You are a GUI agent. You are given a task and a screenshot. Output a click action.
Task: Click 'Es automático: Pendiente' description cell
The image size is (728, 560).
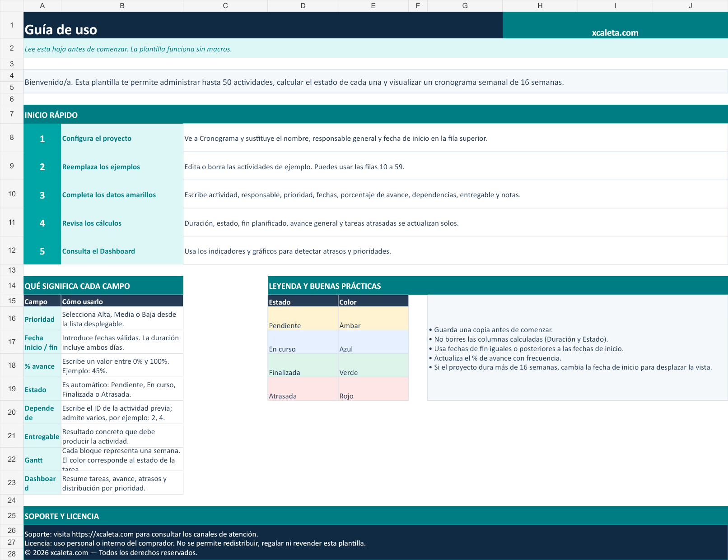coord(122,389)
